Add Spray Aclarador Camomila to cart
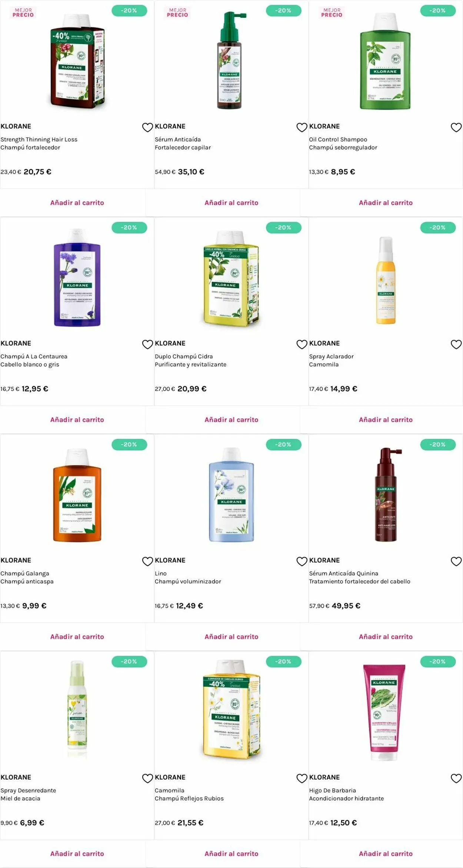Screen dimensions: 463x868 pyautogui.click(x=386, y=420)
